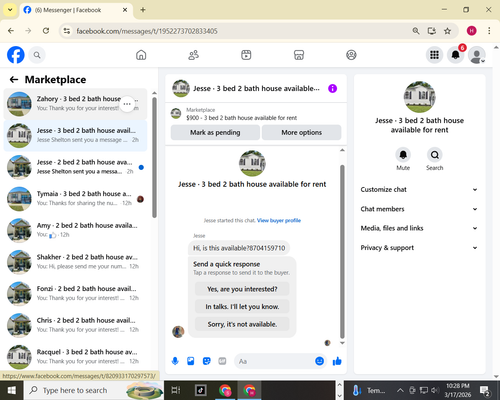Send quick response 'Yes, are you interested?'

point(242,289)
